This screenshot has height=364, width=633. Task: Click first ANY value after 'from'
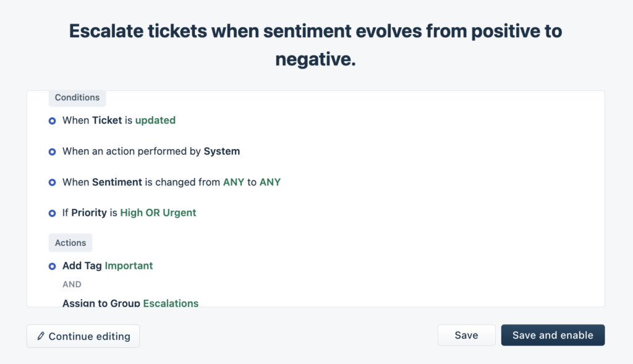pos(234,182)
